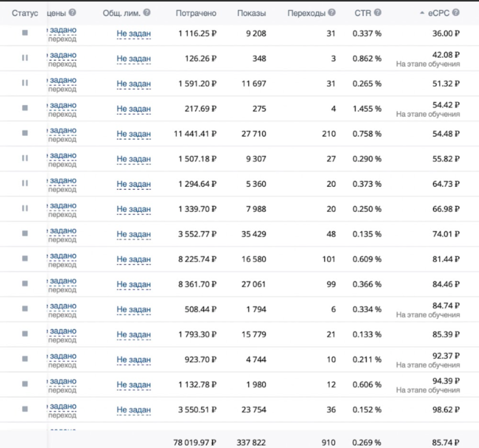Click задано price link in the 217.69 ₽ row
Screen dimensions: 479x448
tap(63, 105)
